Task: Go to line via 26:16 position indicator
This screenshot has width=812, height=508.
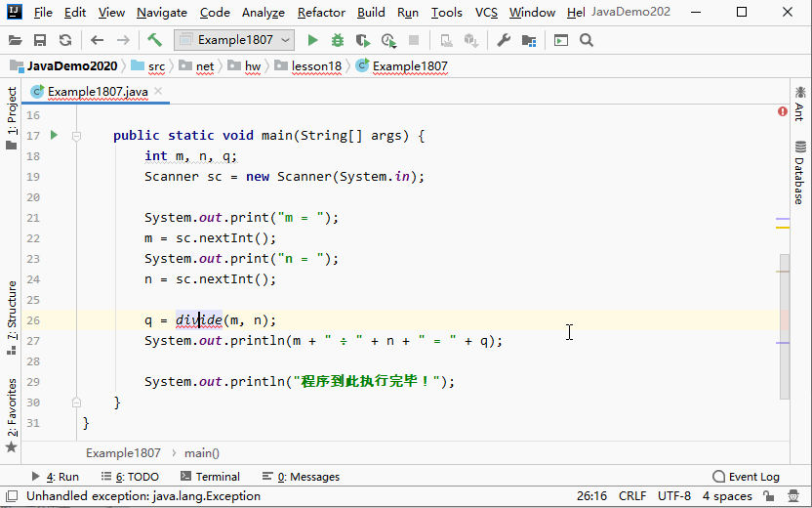Action: click(x=591, y=496)
